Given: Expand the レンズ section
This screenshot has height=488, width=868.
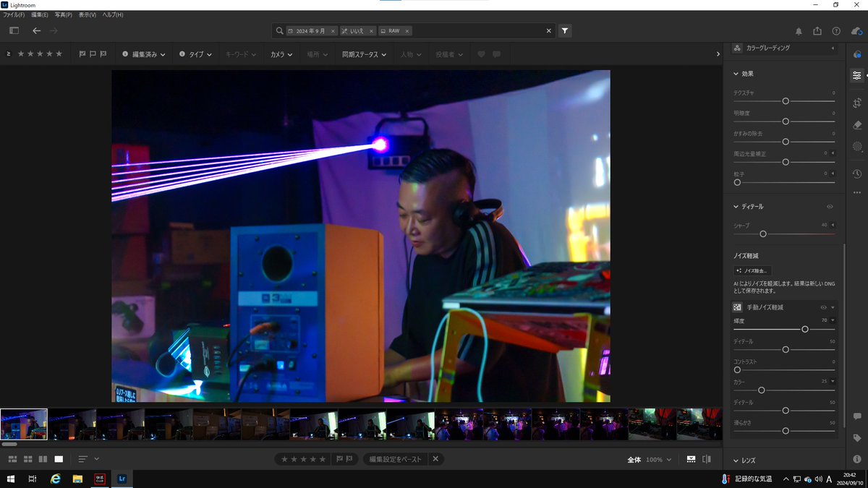Looking at the screenshot, I should coord(736,461).
